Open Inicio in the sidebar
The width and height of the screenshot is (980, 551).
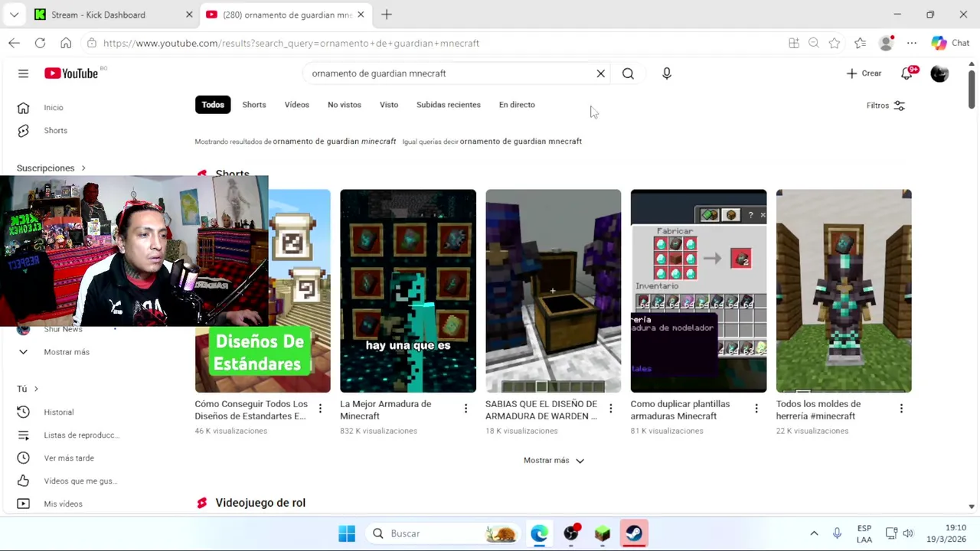click(x=54, y=108)
